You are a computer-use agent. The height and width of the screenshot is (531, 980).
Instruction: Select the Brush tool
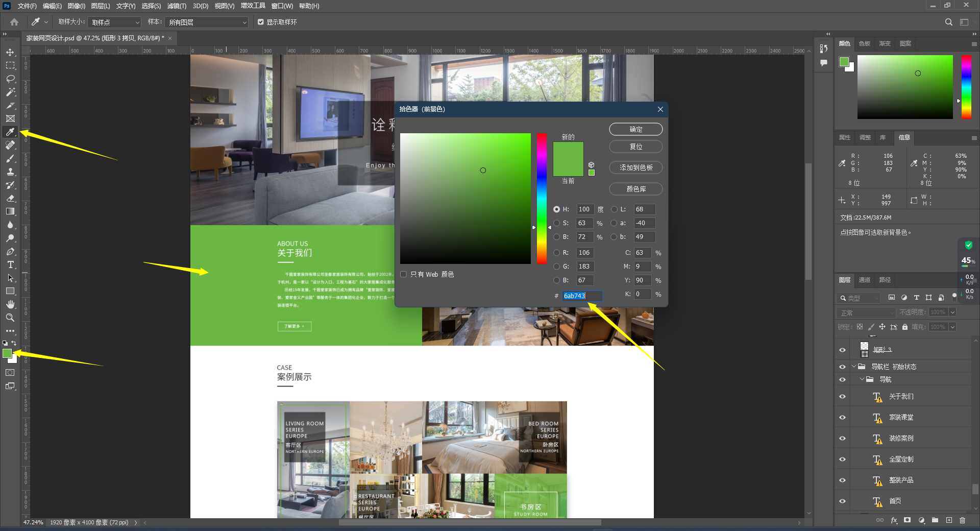[x=10, y=158]
